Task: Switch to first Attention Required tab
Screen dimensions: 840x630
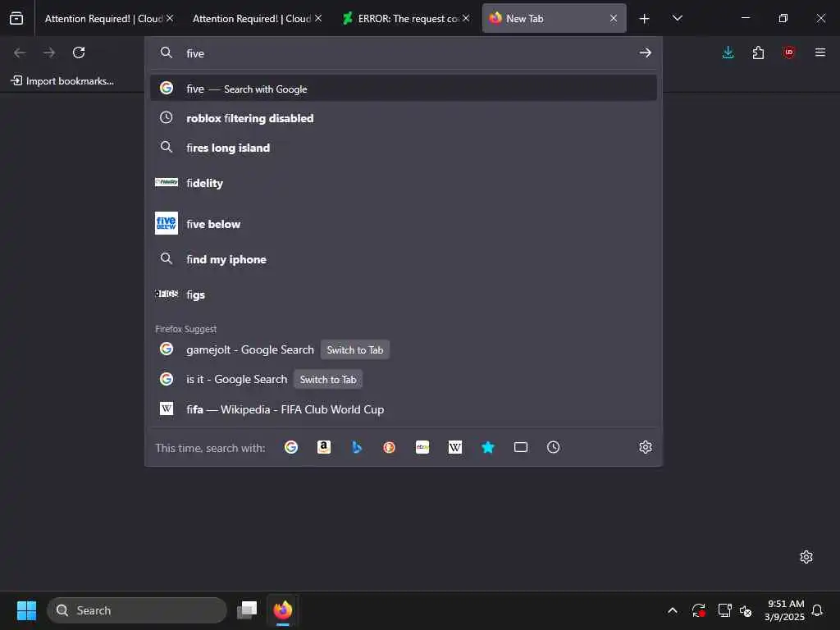Action: (x=104, y=19)
